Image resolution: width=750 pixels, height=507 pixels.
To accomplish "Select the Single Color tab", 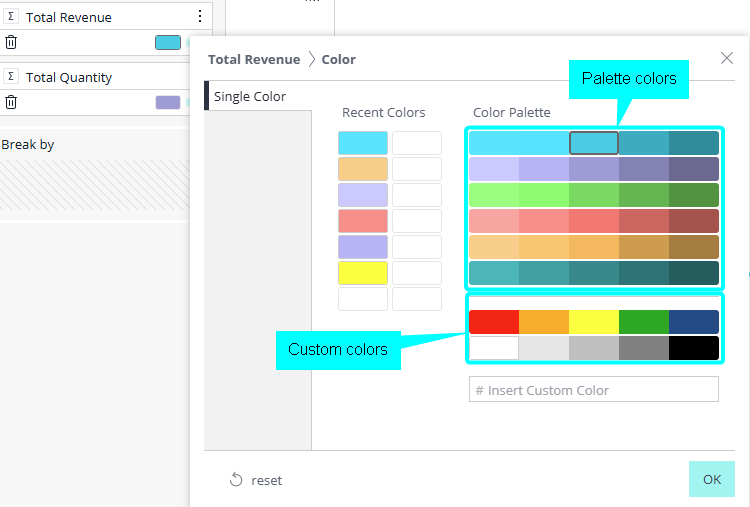I will 250,97.
